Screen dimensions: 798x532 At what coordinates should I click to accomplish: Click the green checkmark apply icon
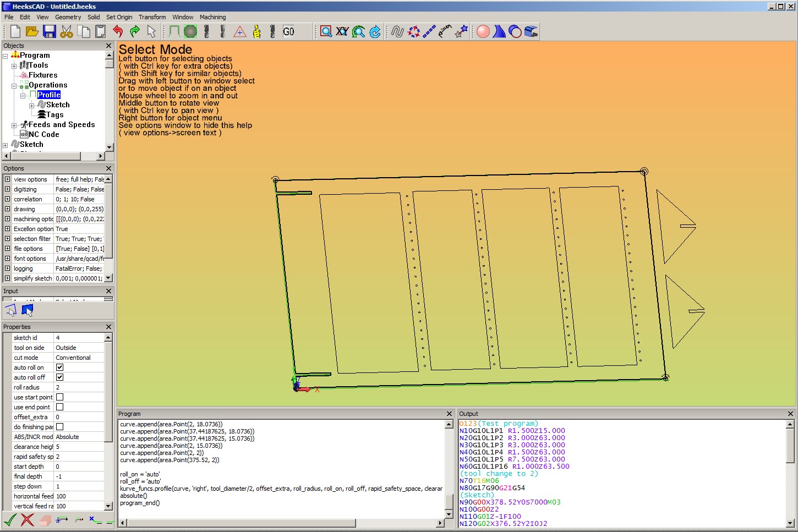coord(10,519)
